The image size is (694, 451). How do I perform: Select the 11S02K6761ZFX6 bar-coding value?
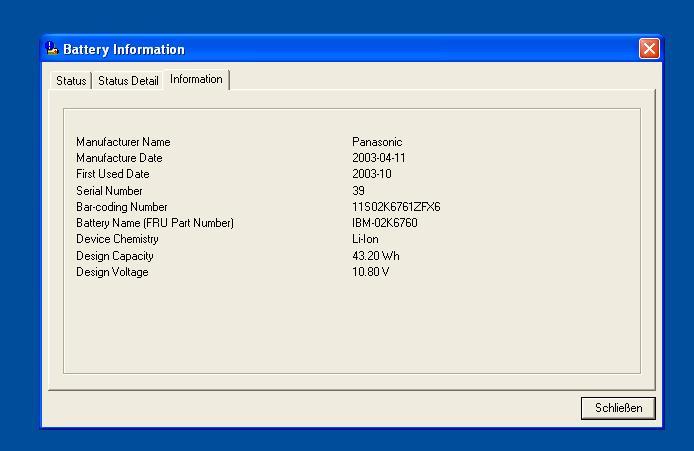pos(396,207)
